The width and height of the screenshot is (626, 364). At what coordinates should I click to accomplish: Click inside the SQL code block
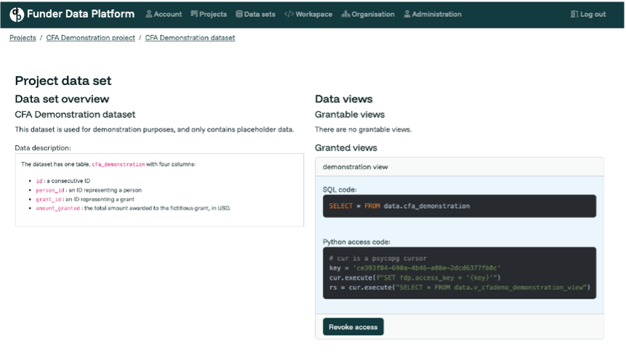(x=459, y=206)
